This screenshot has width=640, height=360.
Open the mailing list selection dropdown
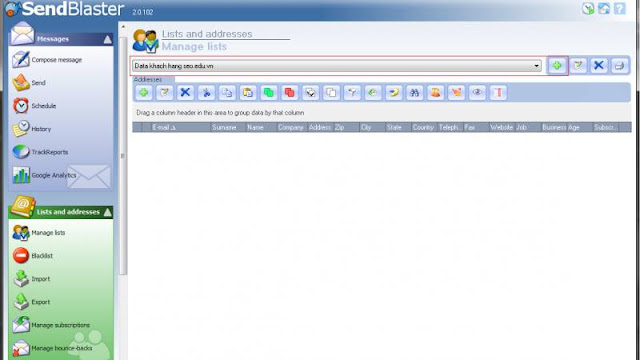(337, 66)
